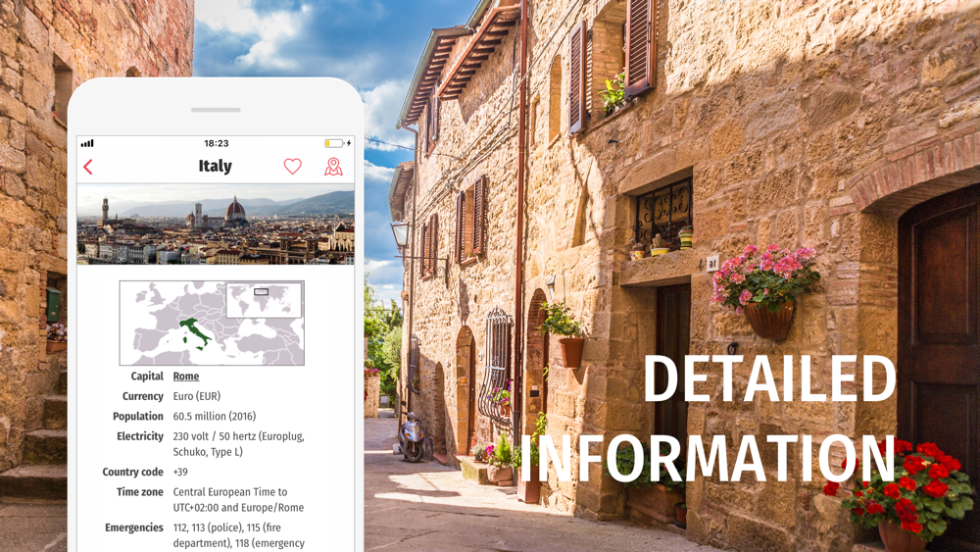Tap the red back arrow
This screenshot has width=980, height=552.
tap(88, 167)
